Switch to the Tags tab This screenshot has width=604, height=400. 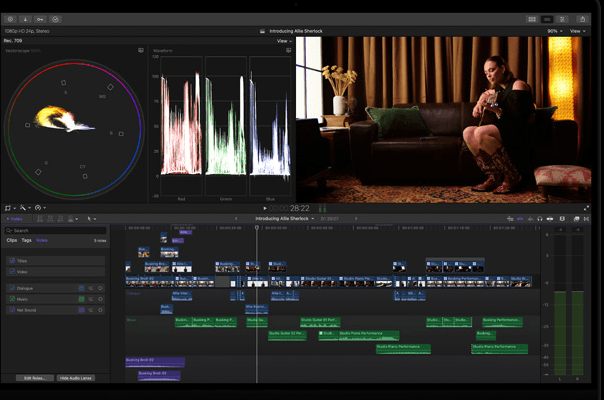click(27, 240)
